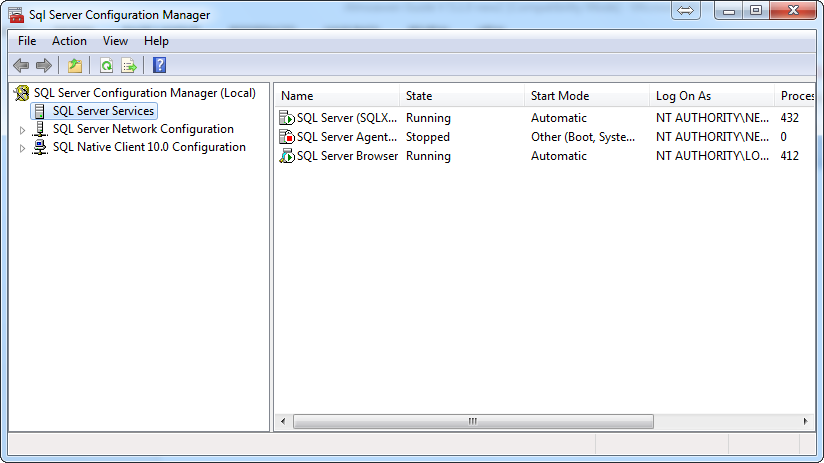Click the scroll right arrow

806,421
